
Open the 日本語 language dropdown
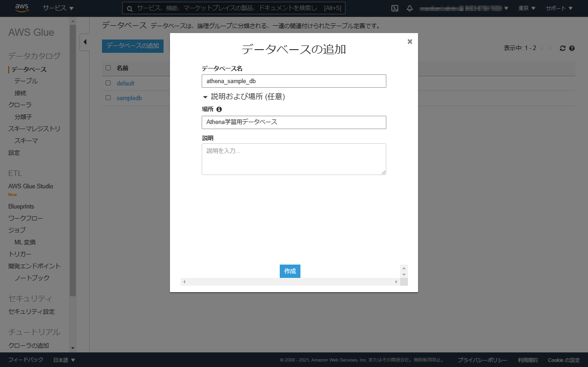click(64, 360)
